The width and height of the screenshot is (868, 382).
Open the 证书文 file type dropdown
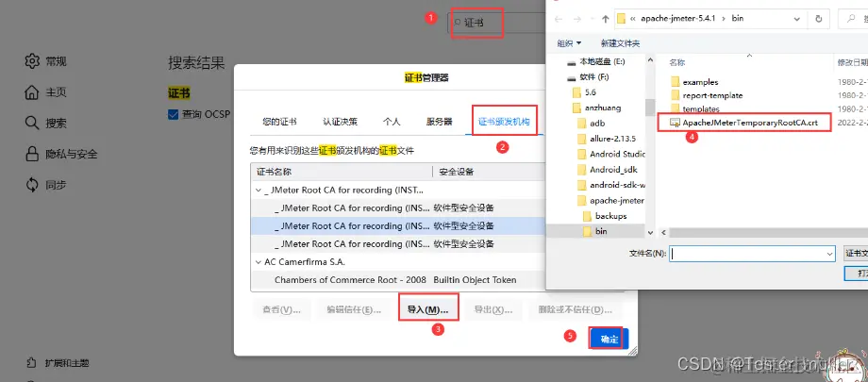click(x=856, y=254)
